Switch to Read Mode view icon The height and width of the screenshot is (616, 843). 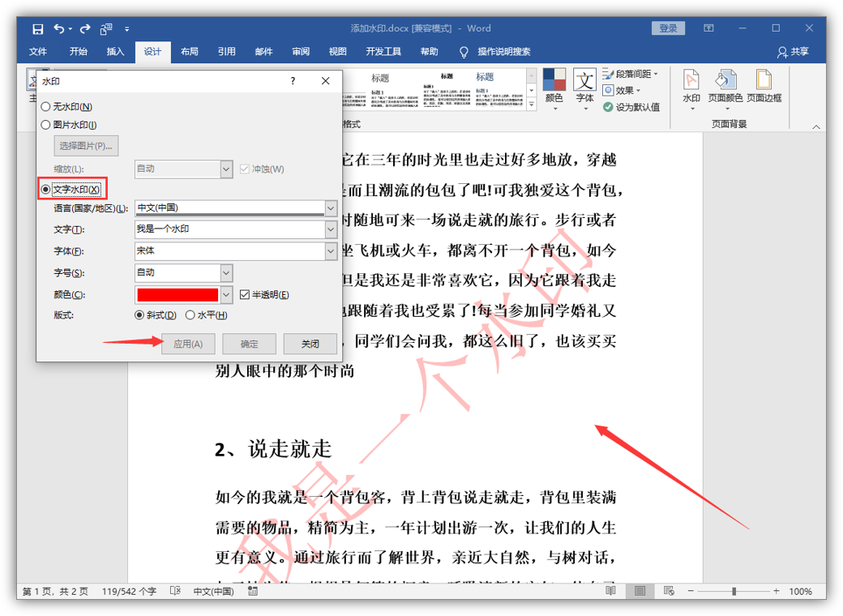(x=610, y=591)
